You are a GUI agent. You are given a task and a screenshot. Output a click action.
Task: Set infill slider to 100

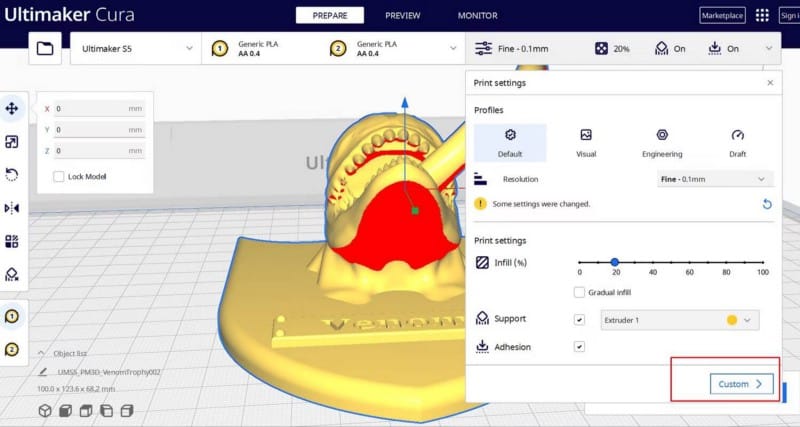point(763,262)
